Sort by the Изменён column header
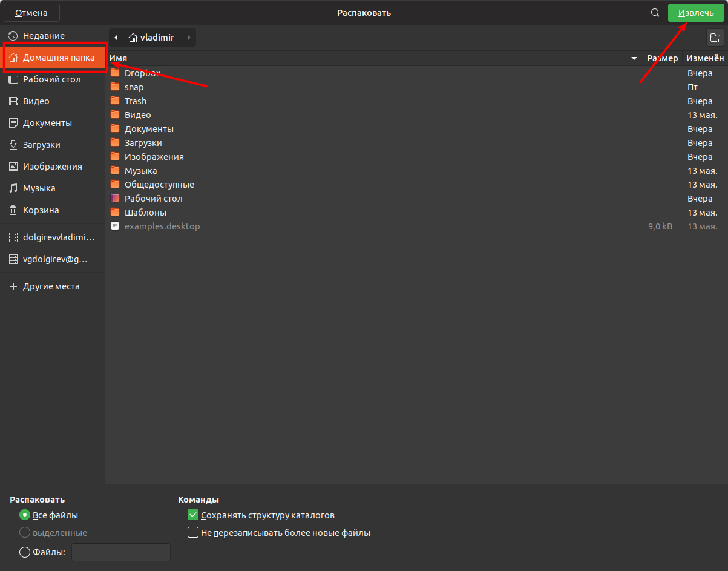This screenshot has width=728, height=571. click(705, 58)
